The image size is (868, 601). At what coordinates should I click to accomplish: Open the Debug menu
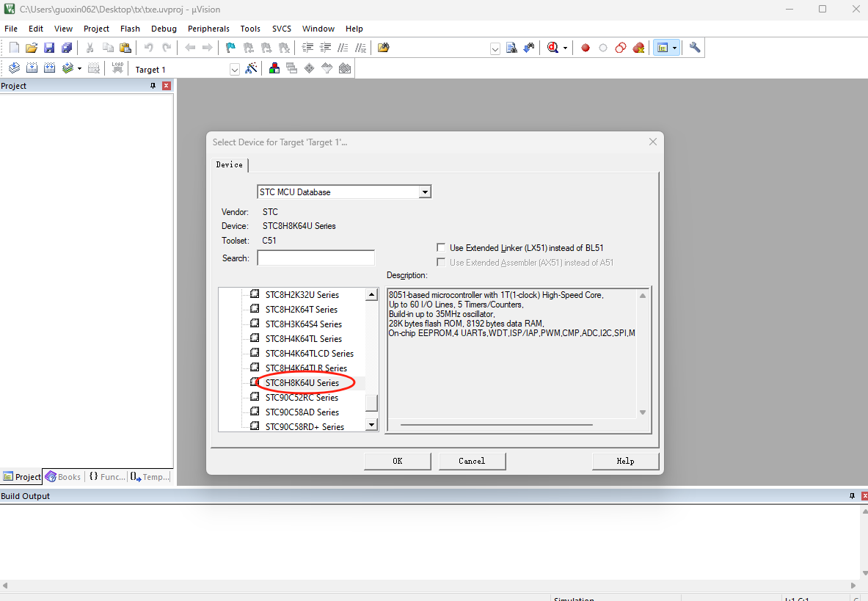[164, 29]
